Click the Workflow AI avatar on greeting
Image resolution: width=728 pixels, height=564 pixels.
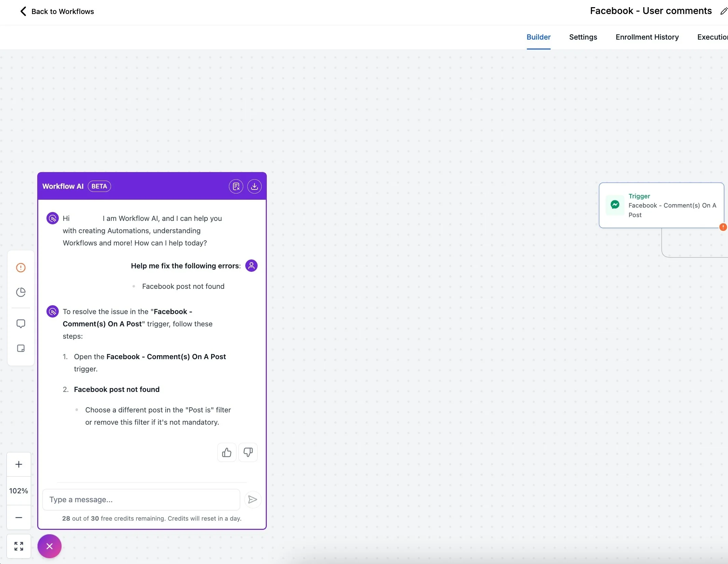(53, 218)
